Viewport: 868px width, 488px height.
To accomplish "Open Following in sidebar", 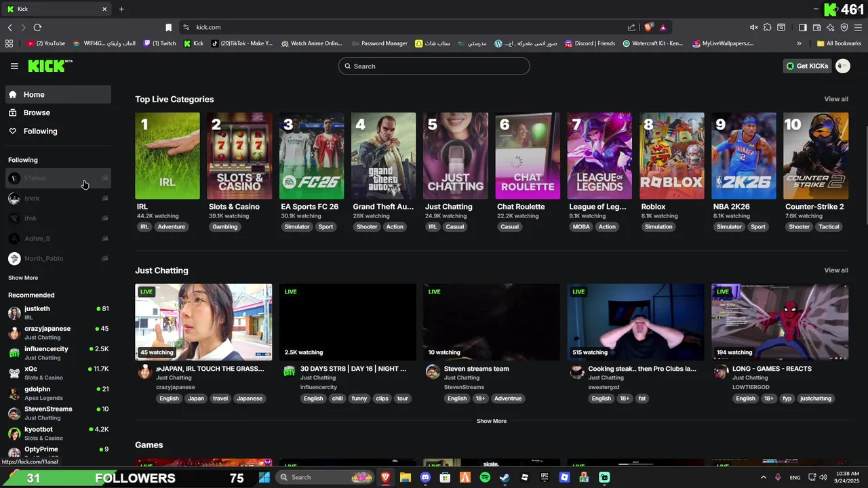I will (x=58, y=131).
